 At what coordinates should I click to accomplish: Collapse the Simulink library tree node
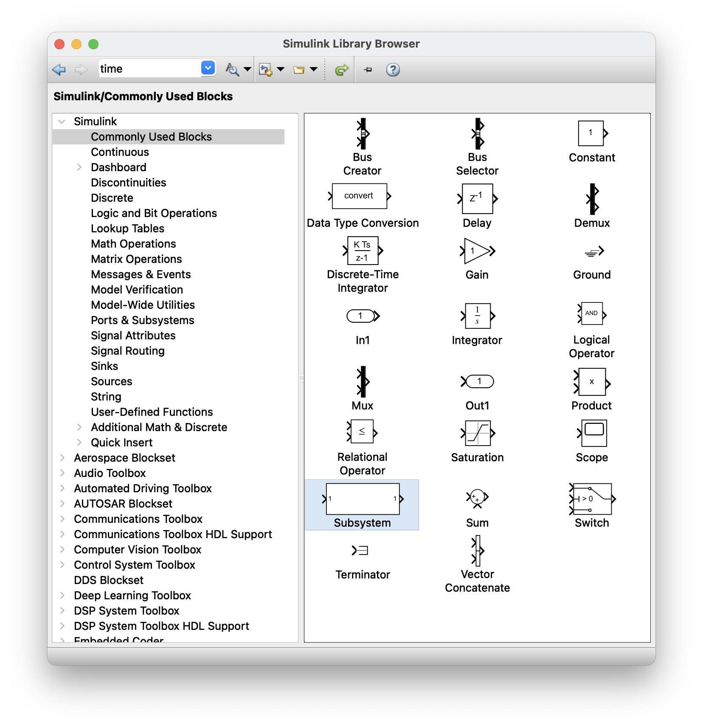(x=62, y=122)
